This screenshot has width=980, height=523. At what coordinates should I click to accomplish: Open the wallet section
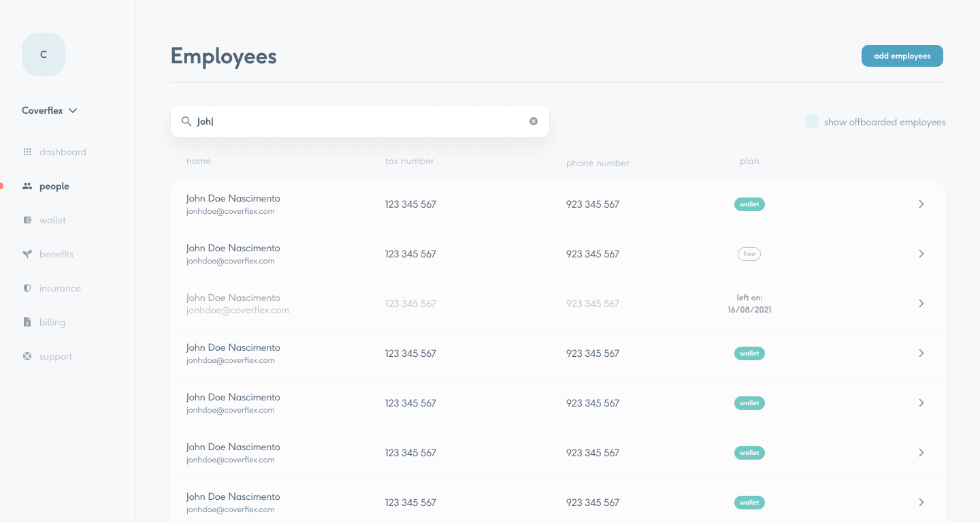pos(27,220)
